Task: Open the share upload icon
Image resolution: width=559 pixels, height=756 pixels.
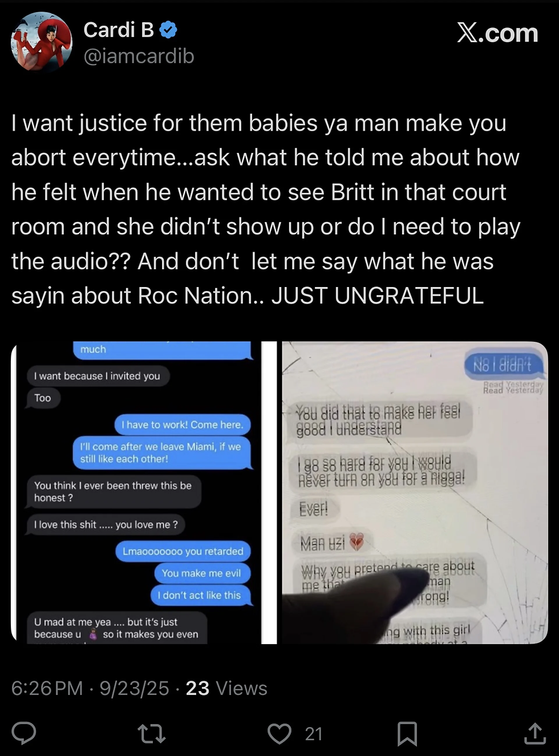Action: [534, 733]
